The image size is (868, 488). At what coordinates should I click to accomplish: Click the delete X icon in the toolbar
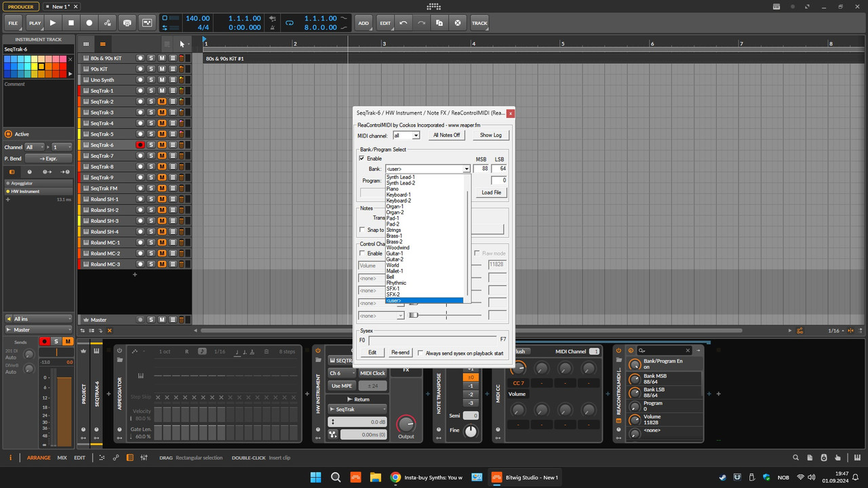pyautogui.click(x=458, y=22)
